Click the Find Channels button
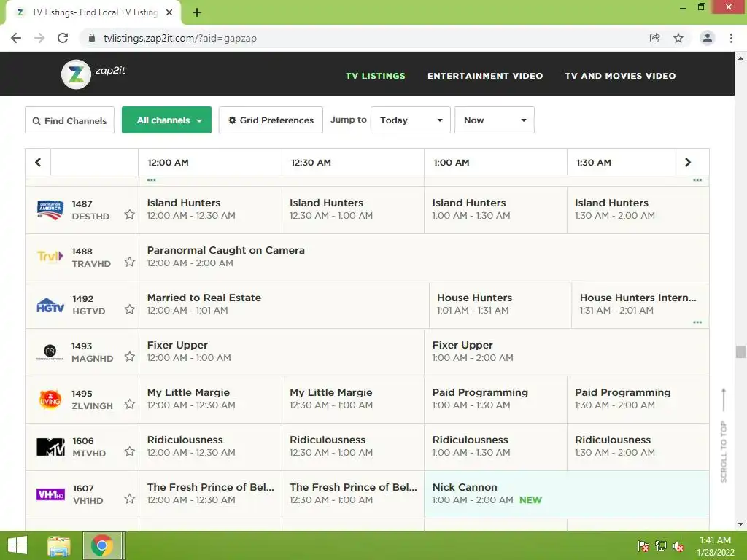The image size is (747, 560). (69, 120)
